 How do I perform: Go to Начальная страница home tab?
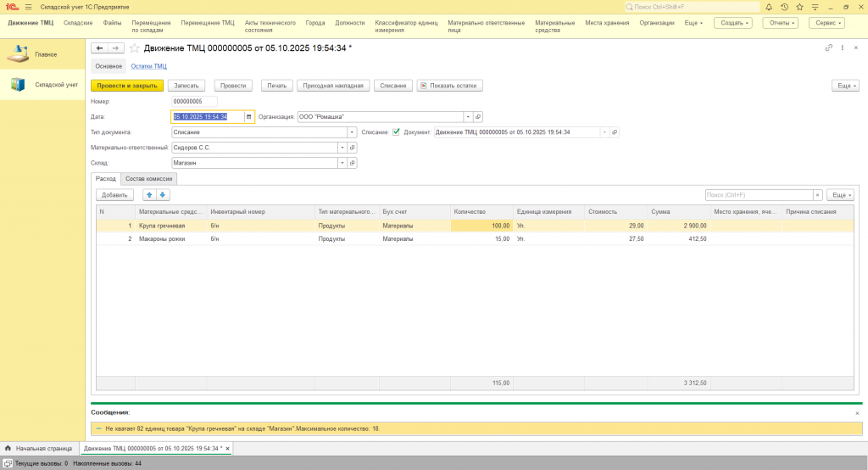39,449
